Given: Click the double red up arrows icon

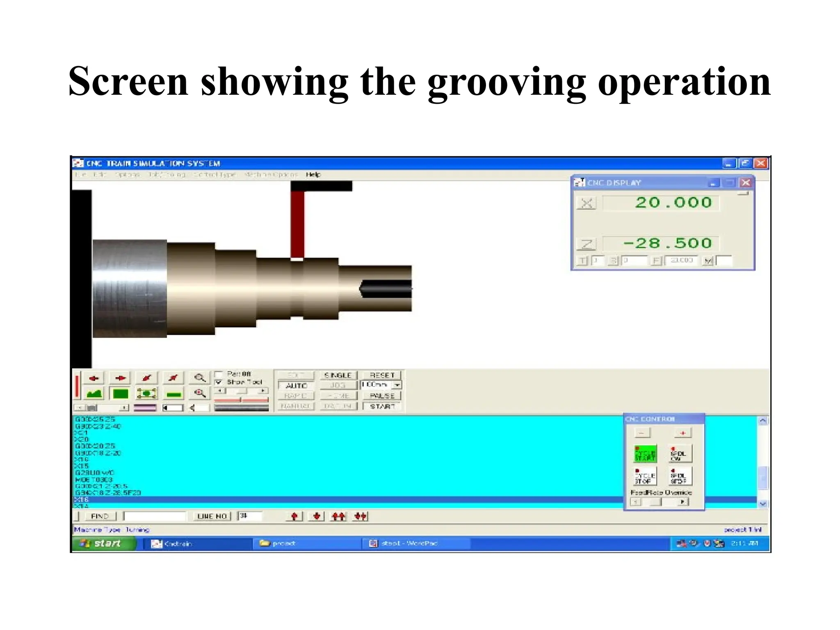Looking at the screenshot, I should coord(338,516).
